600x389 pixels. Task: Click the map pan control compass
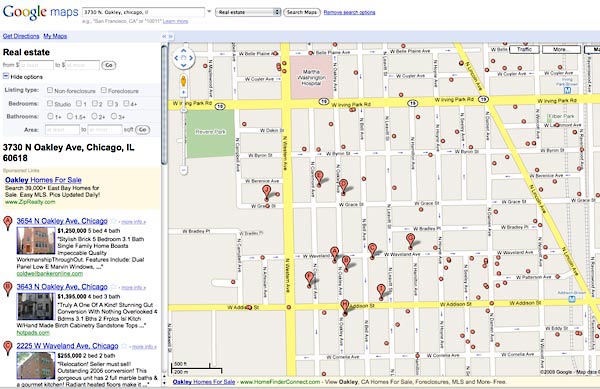(184, 58)
